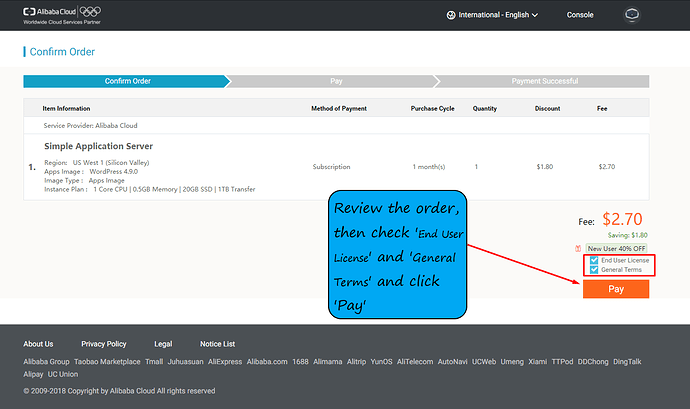Click the Discount column header

click(x=547, y=108)
